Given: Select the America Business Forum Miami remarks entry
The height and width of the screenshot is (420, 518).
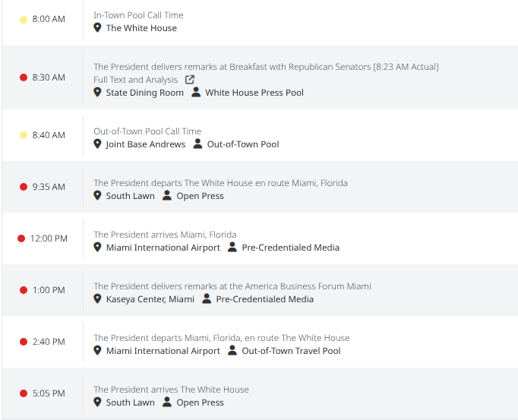Looking at the screenshot, I should tap(232, 286).
